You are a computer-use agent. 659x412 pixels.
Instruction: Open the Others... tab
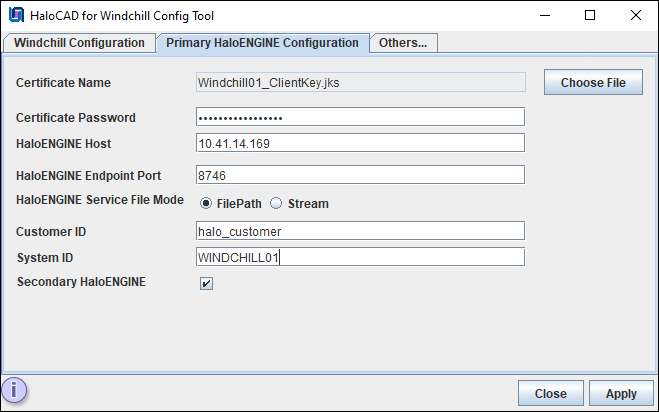click(403, 43)
